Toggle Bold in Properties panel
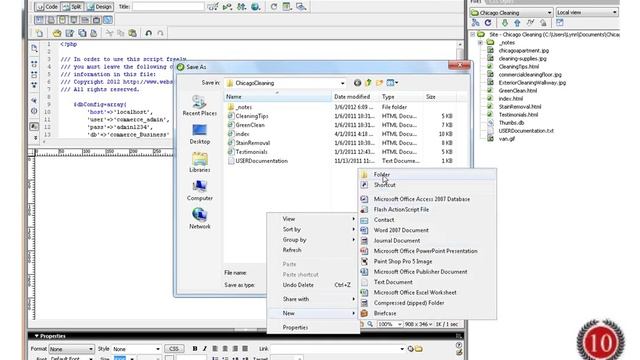The width and height of the screenshot is (640, 360). click(x=195, y=349)
